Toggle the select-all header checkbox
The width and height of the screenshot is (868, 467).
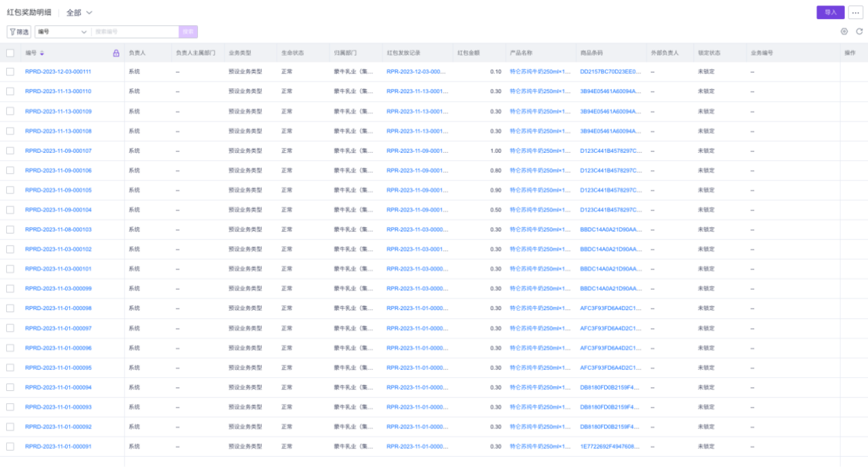click(x=10, y=53)
